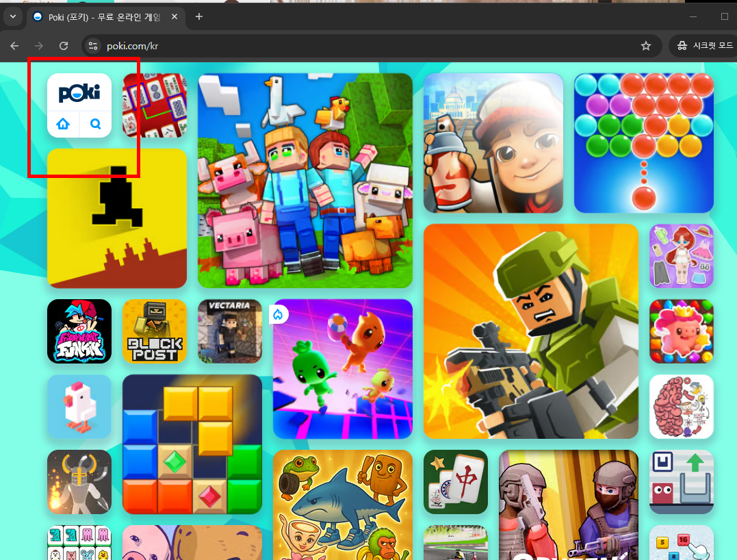Screen dimensions: 737x560
Task: Open the blocky farm animals game thumbnail
Action: pos(305,181)
